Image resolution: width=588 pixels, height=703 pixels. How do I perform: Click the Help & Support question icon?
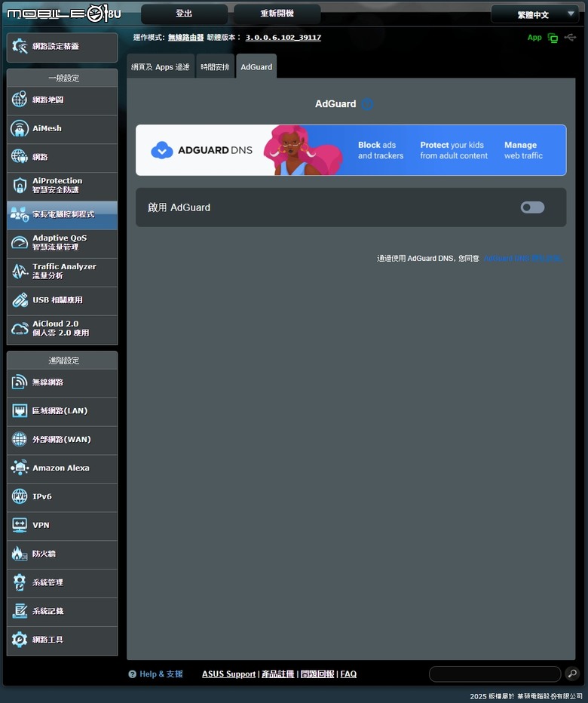132,674
